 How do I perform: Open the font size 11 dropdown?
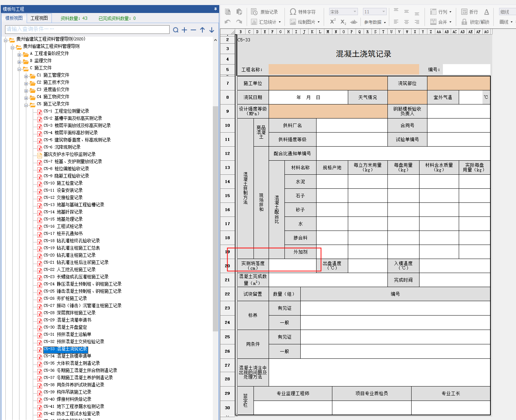[x=375, y=12]
